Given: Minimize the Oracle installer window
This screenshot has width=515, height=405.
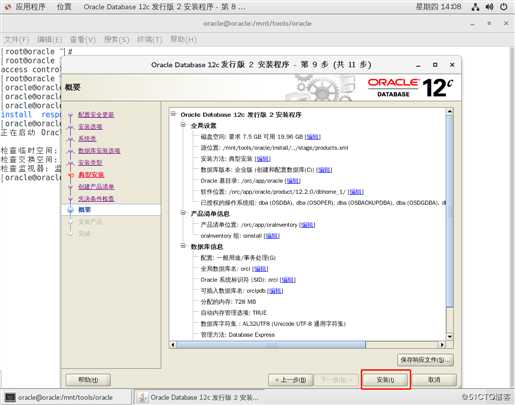Looking at the screenshot, I should [x=418, y=65].
